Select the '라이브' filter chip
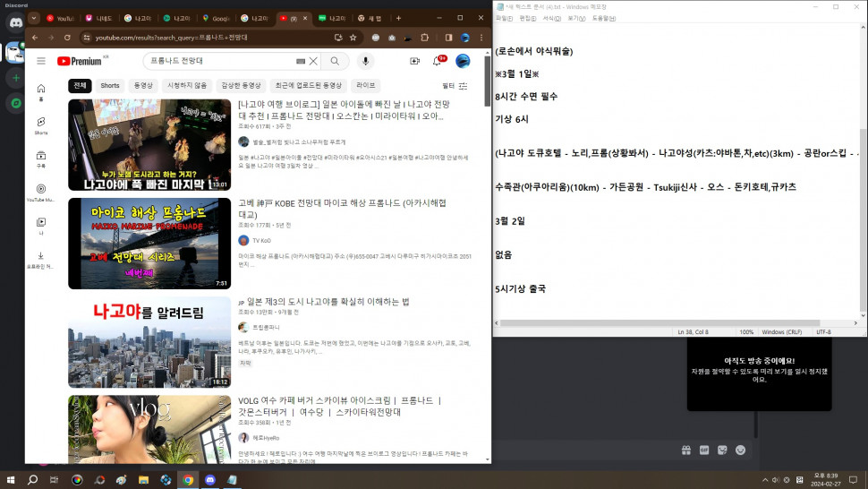The height and width of the screenshot is (489, 868). 365,85
